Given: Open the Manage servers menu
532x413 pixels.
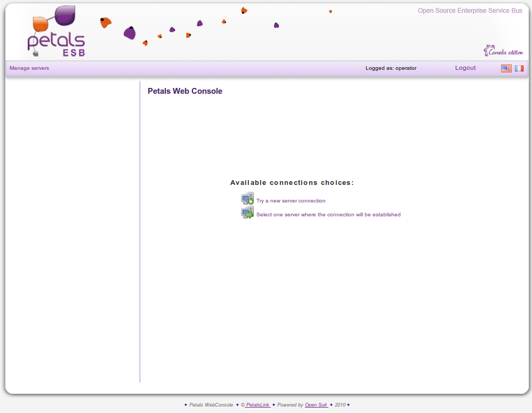Looking at the screenshot, I should tap(29, 68).
